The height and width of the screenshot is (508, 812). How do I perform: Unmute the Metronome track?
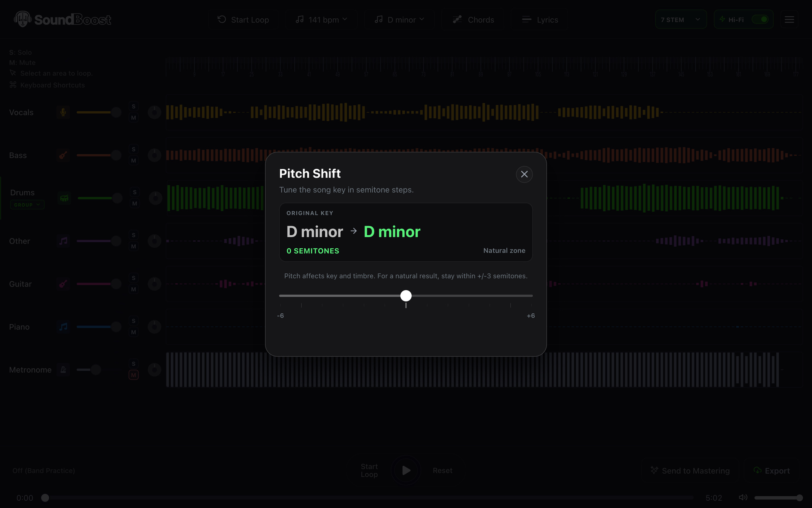click(134, 375)
